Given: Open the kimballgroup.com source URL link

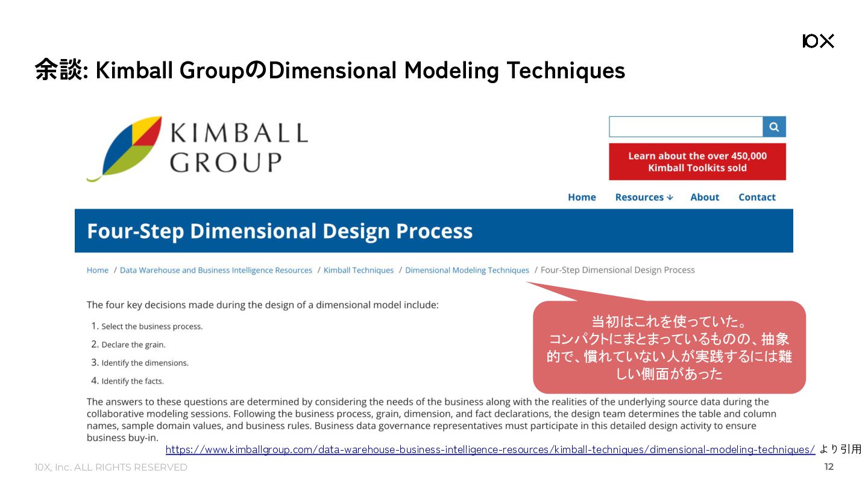Looking at the screenshot, I should click(490, 449).
